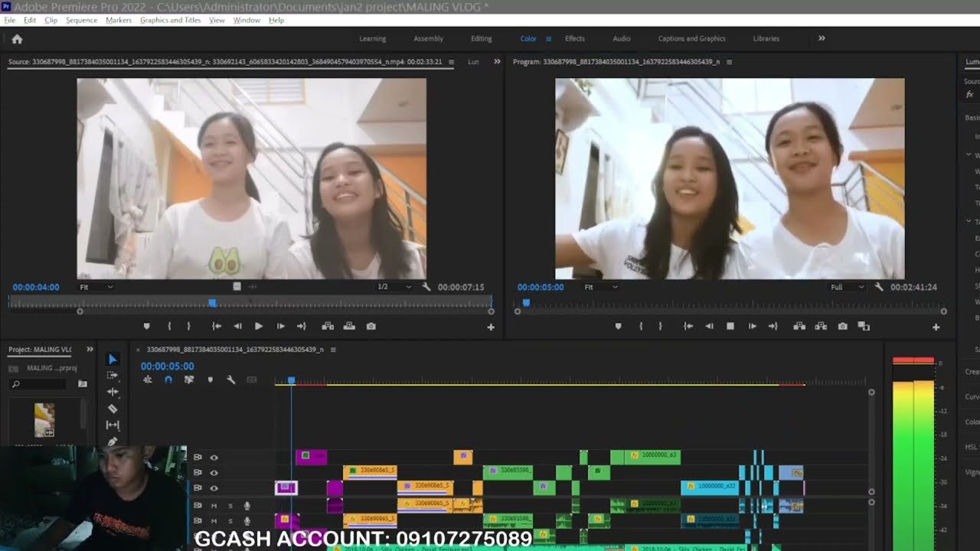Toggle the third video track's eye
This screenshot has width=980, height=551.
(x=214, y=488)
